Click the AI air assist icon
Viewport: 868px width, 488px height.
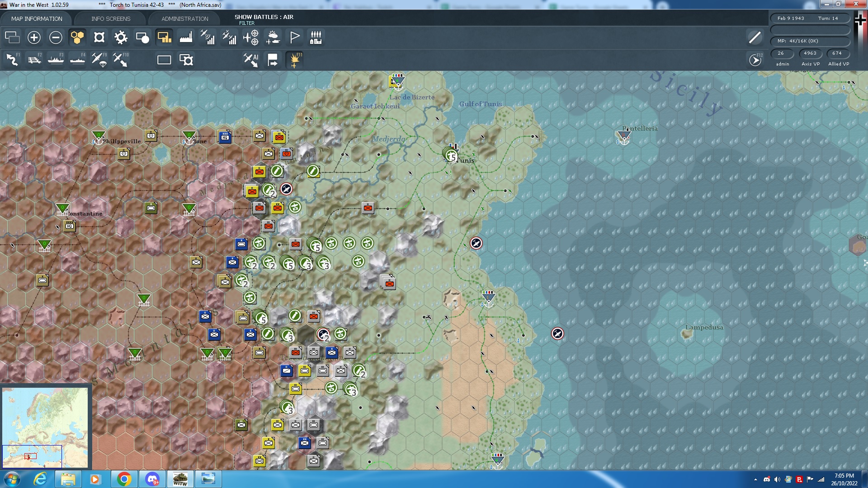tap(251, 59)
